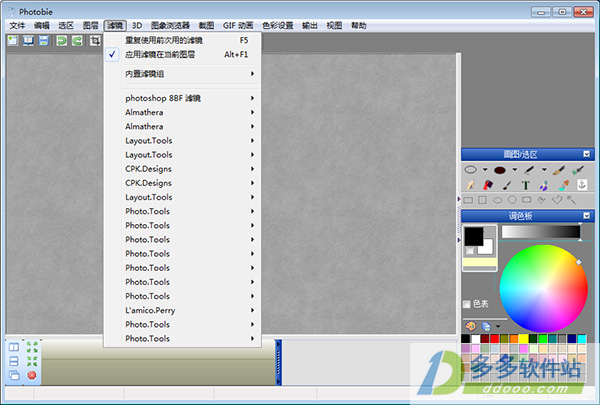Click the painter palette icon below 色表
This screenshot has width=600, height=405.
(x=470, y=326)
